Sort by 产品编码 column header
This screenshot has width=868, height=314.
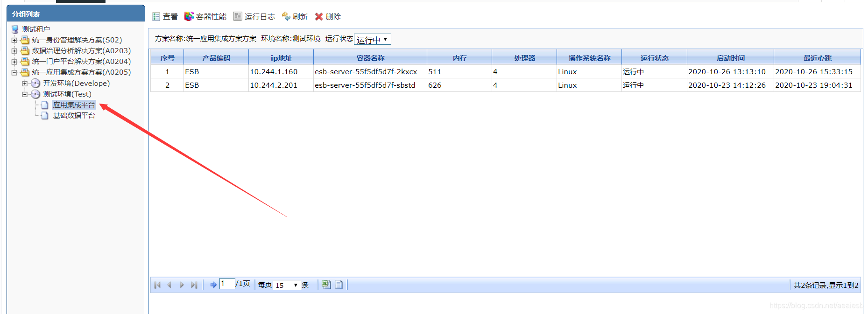216,58
